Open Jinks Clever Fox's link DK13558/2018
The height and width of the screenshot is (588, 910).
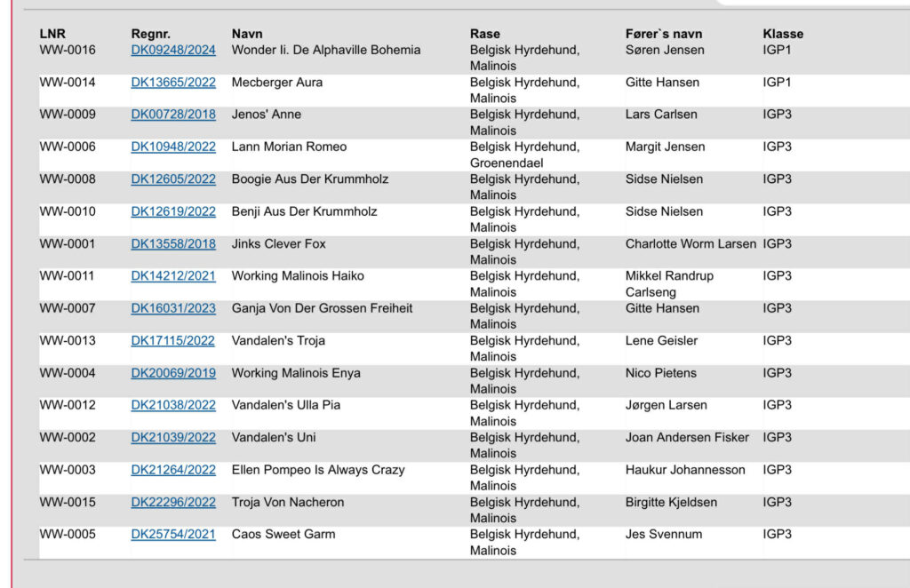coord(173,243)
